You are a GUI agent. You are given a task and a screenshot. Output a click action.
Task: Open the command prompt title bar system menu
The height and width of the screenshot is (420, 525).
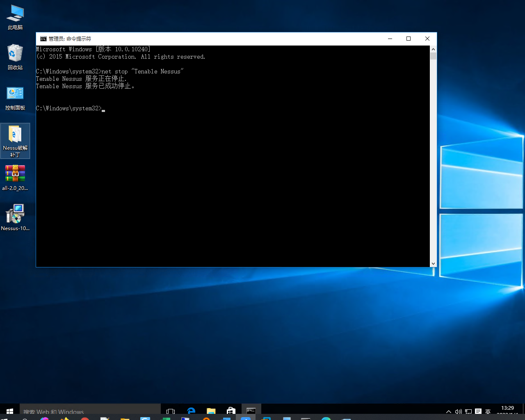pos(43,38)
